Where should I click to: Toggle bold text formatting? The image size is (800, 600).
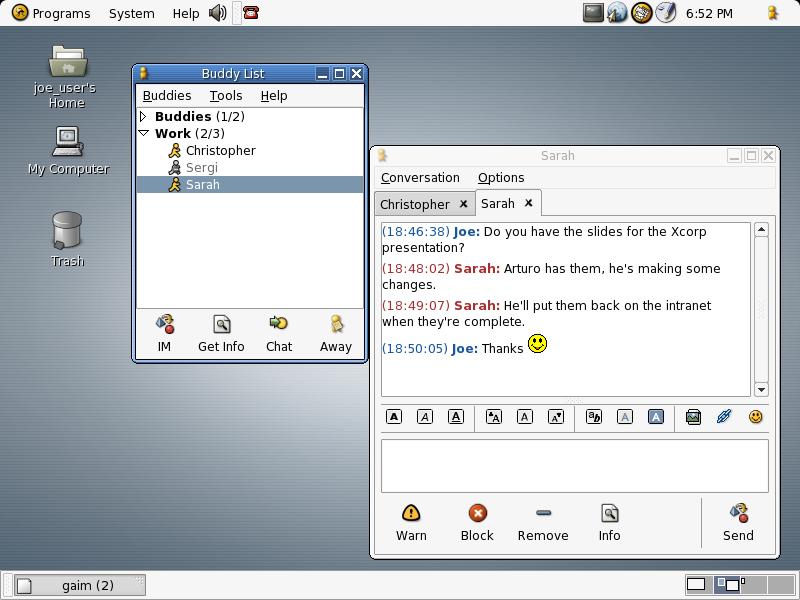point(394,417)
